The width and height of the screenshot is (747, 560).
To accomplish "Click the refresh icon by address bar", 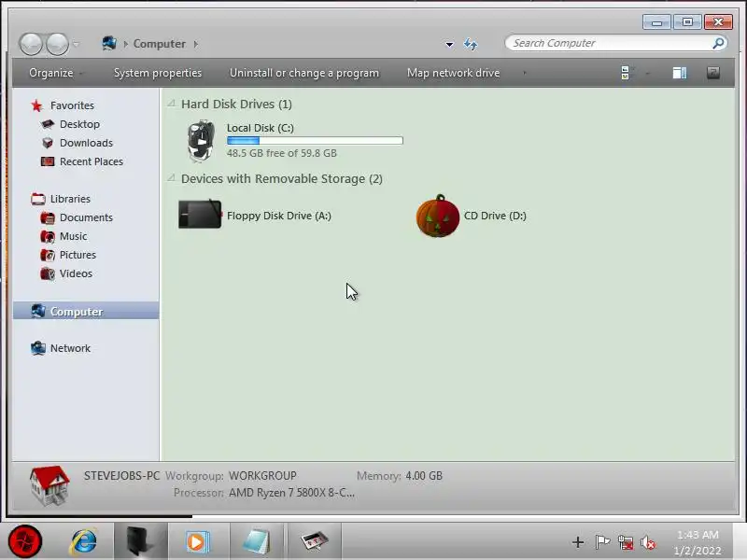I will tap(471, 44).
